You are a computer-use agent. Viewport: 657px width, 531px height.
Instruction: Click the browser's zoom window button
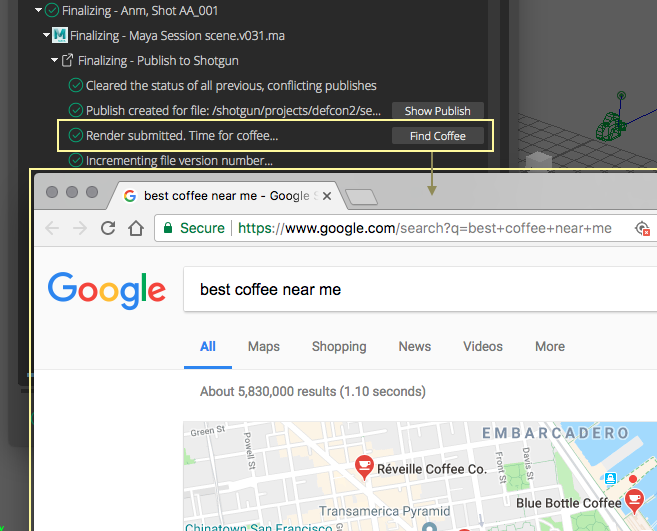pos(92,192)
